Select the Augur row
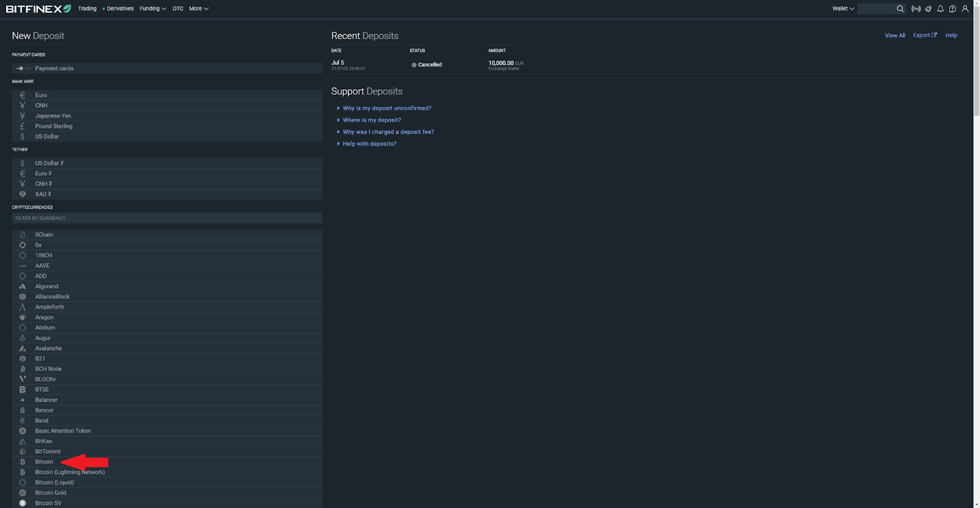Screen dimensions: 980x508 pyautogui.click(x=167, y=338)
